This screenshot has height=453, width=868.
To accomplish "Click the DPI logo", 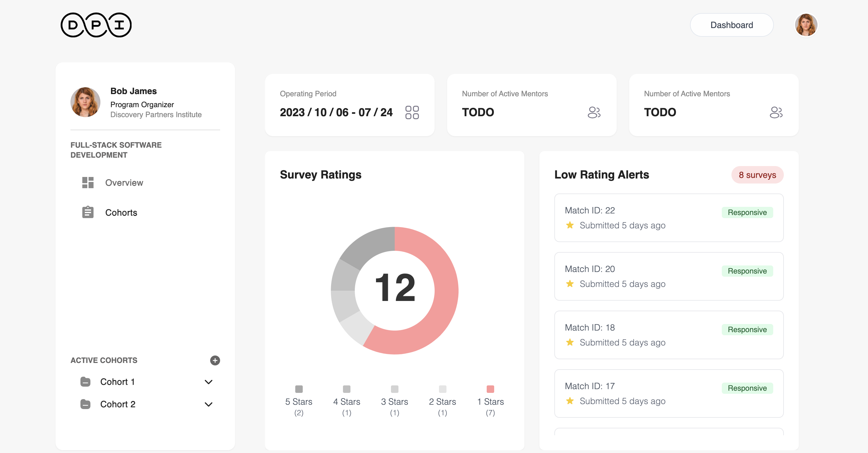I will pos(96,25).
